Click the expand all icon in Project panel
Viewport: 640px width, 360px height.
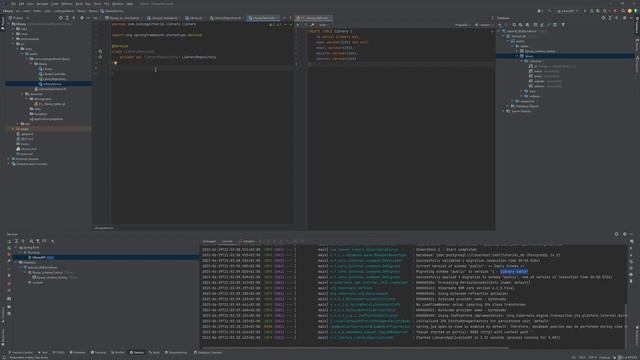click(67, 18)
